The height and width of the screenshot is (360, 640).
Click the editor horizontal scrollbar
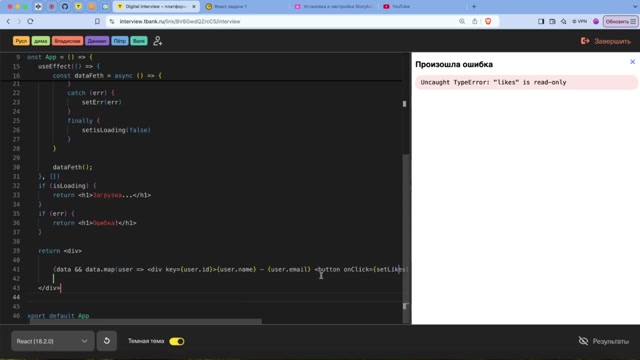[146, 322]
